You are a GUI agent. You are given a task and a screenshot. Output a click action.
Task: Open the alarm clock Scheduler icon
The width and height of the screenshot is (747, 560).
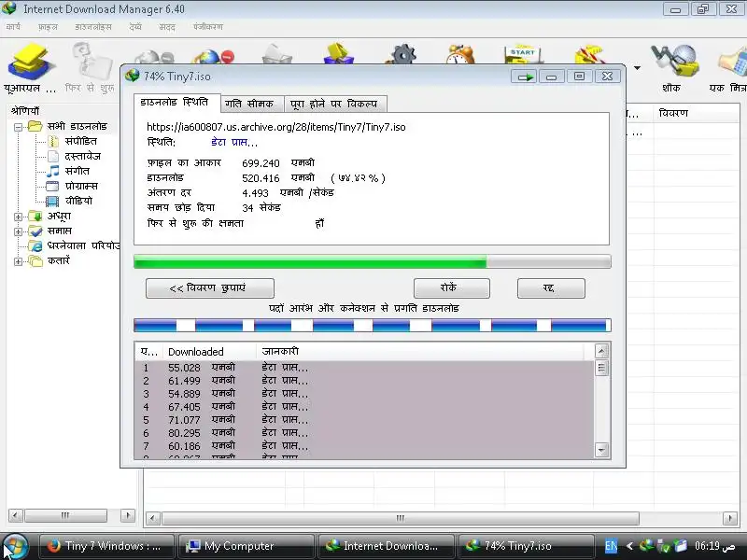pos(459,53)
